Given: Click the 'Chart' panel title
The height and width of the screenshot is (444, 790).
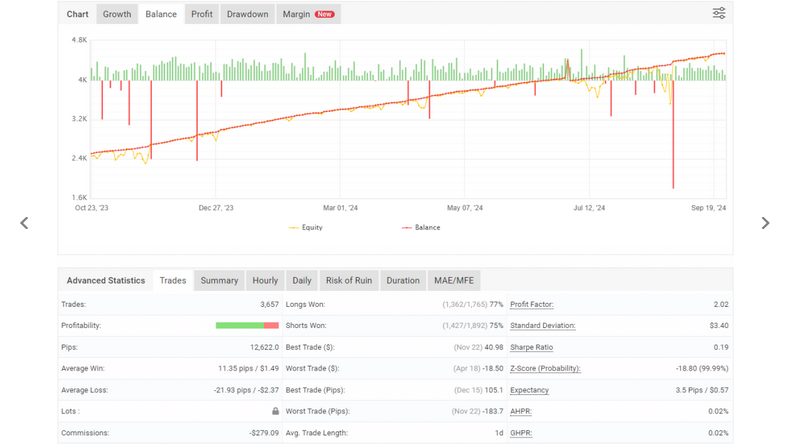Looking at the screenshot, I should click(77, 14).
